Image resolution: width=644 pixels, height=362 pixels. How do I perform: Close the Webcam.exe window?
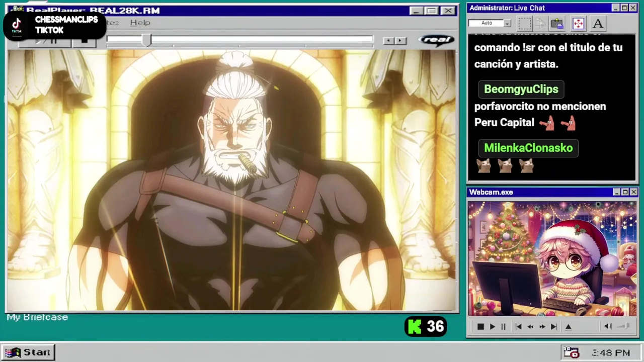tap(633, 192)
